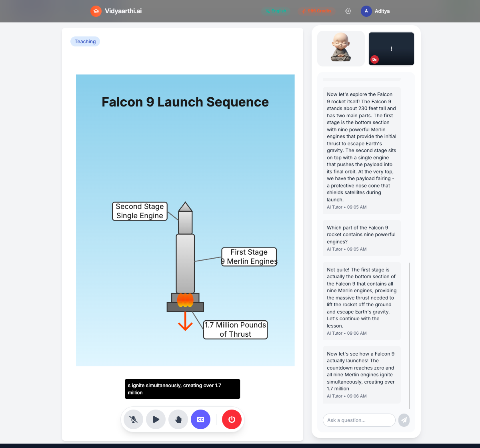Click the rocket nose cone in diagram

click(x=185, y=207)
